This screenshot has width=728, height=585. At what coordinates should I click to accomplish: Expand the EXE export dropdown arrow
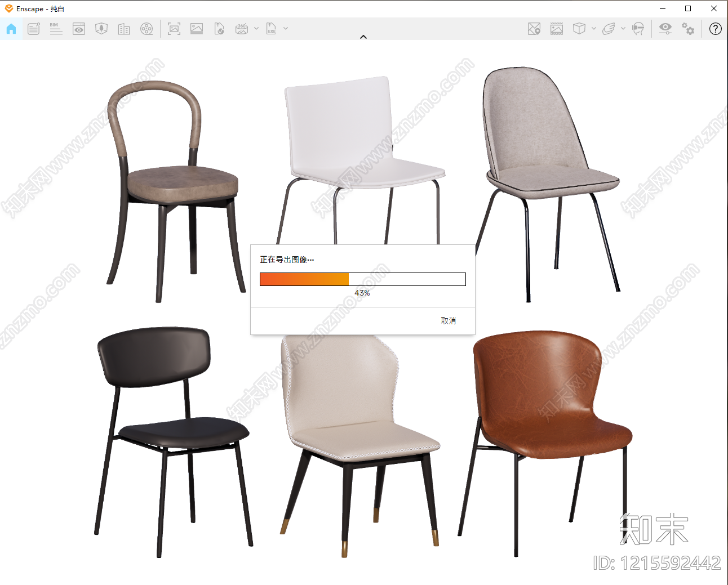tap(286, 28)
